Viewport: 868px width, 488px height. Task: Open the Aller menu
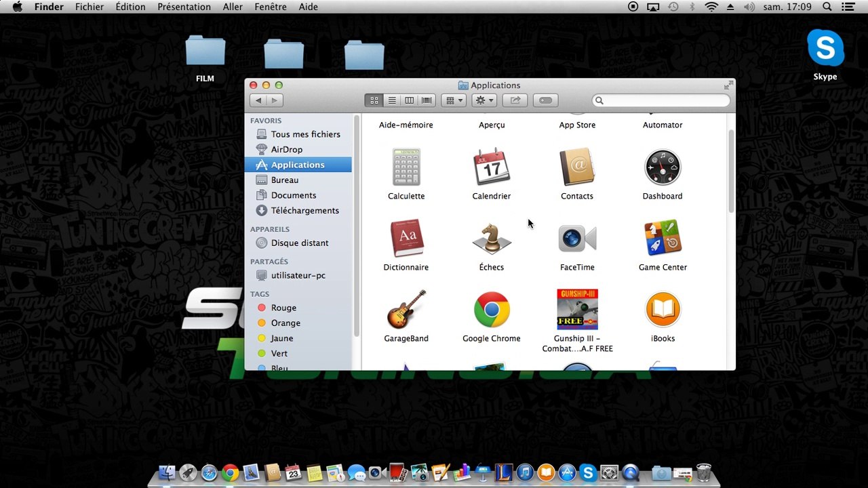pyautogui.click(x=233, y=7)
